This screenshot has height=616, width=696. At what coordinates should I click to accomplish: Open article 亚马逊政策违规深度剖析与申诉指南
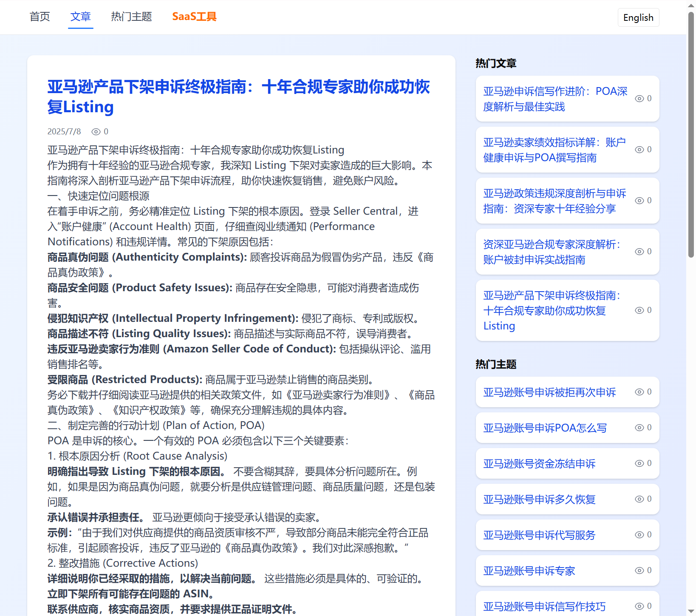[x=555, y=201]
